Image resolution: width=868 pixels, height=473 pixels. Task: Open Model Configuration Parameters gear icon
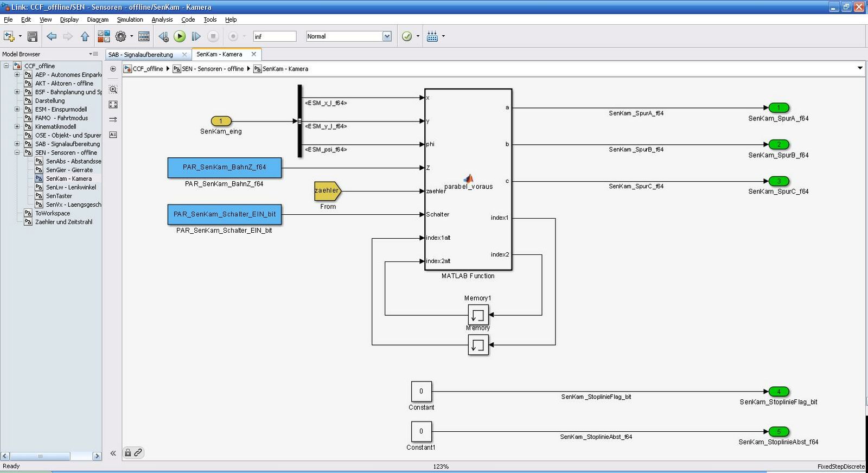coord(120,36)
